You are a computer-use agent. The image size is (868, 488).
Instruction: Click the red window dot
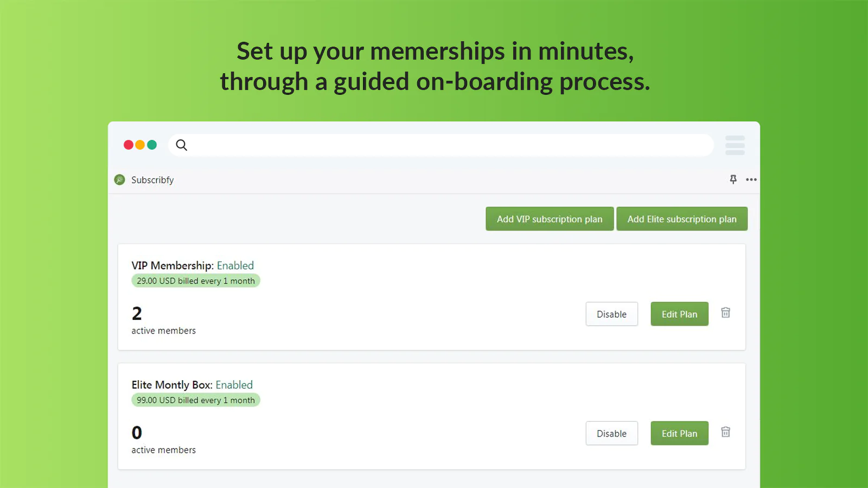(129, 145)
